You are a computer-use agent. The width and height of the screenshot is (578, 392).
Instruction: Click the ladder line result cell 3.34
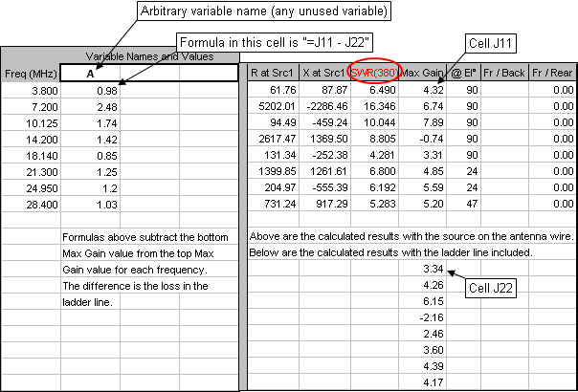(x=421, y=271)
